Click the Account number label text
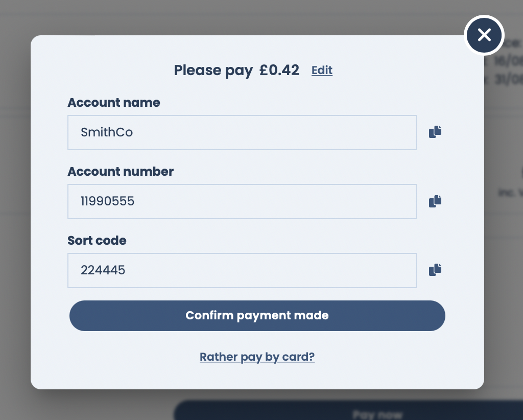This screenshot has width=523, height=420. (x=121, y=172)
